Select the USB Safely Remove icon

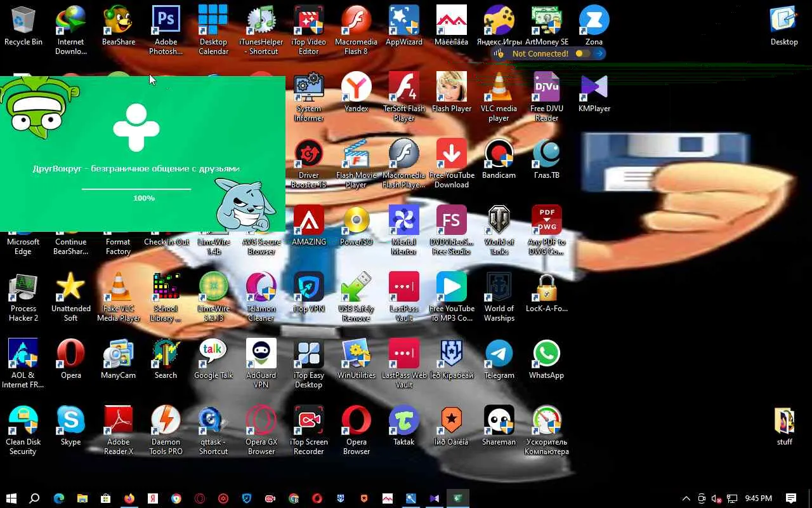(x=357, y=297)
